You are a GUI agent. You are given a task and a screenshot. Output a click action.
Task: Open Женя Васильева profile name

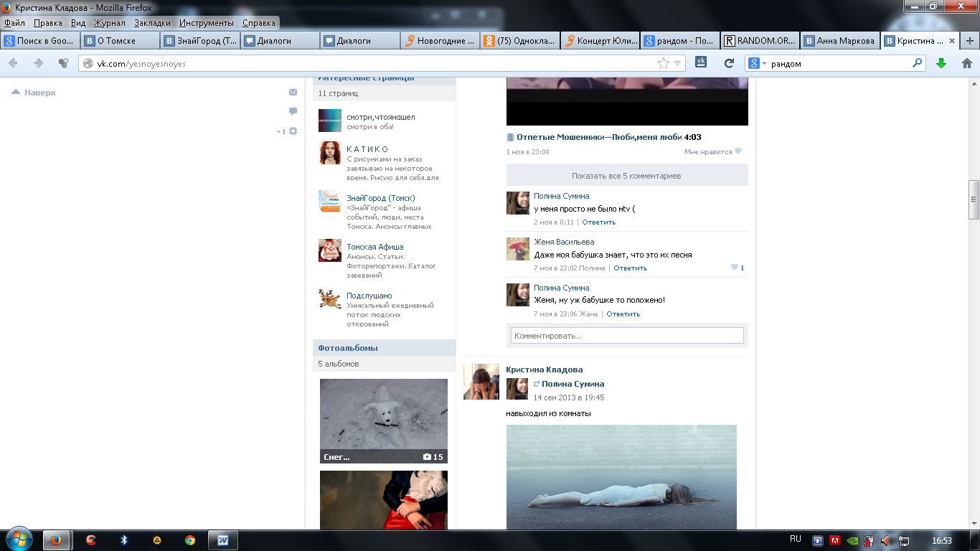[564, 242]
